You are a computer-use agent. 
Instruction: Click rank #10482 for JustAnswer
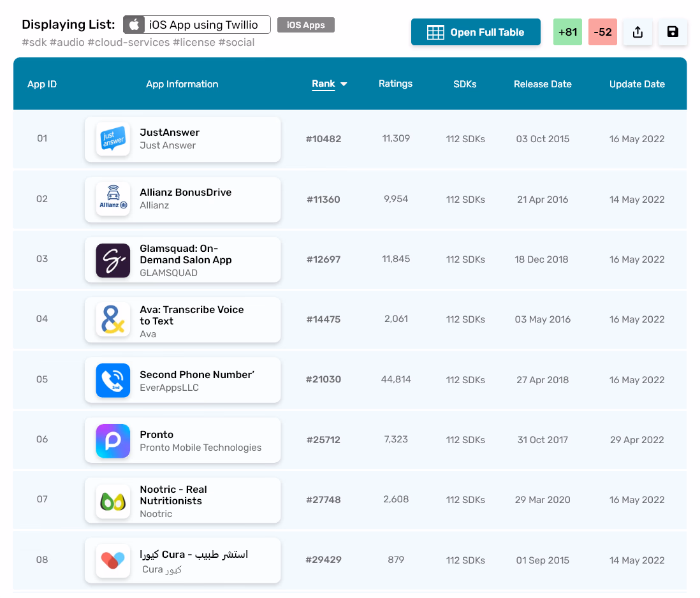[x=323, y=139]
